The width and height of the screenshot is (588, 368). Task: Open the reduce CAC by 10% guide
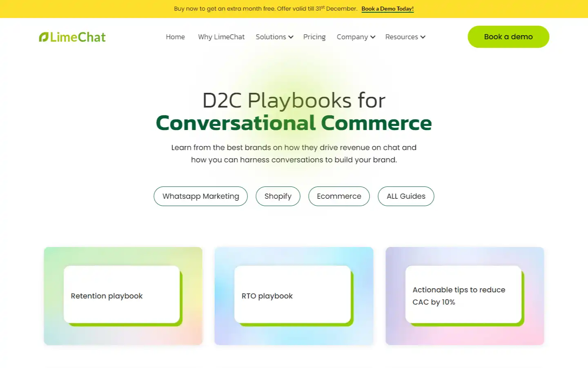click(x=463, y=296)
